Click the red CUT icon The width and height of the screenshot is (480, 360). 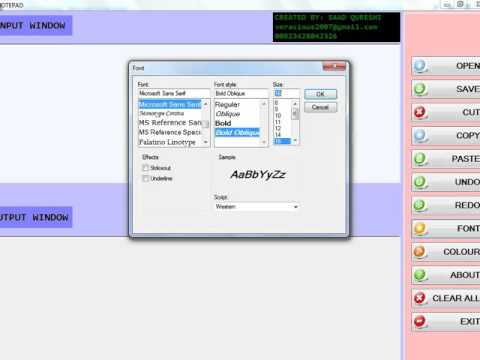[420, 112]
